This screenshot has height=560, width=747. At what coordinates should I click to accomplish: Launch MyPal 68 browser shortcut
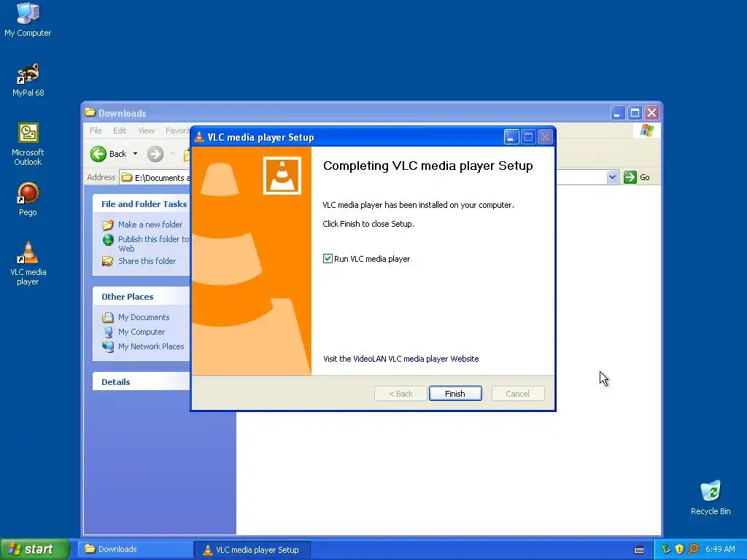28,79
